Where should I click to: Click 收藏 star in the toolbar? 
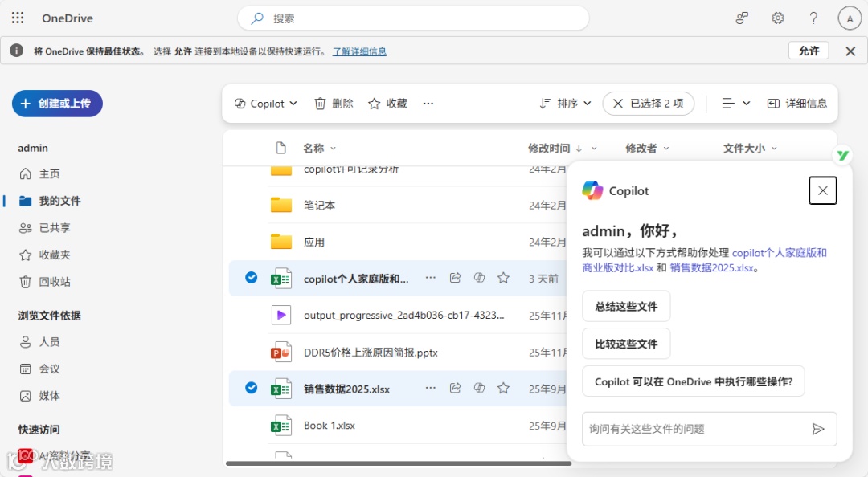[x=387, y=104]
